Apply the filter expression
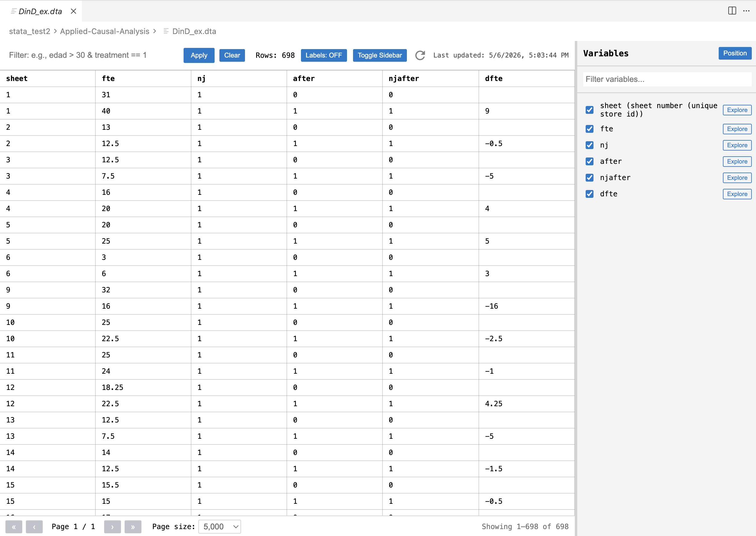Screen dimensions: 756x536 (199, 55)
